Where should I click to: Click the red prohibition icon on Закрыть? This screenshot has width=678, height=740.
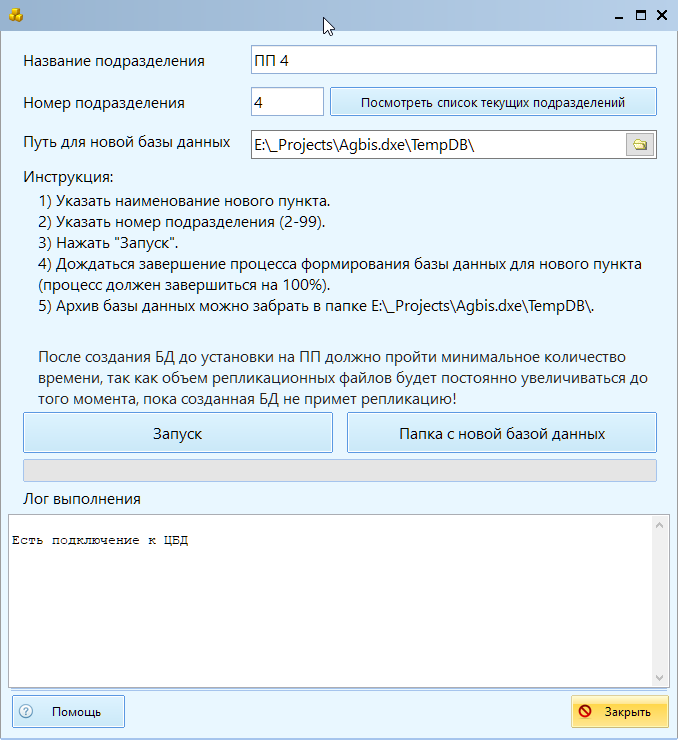[x=585, y=711]
